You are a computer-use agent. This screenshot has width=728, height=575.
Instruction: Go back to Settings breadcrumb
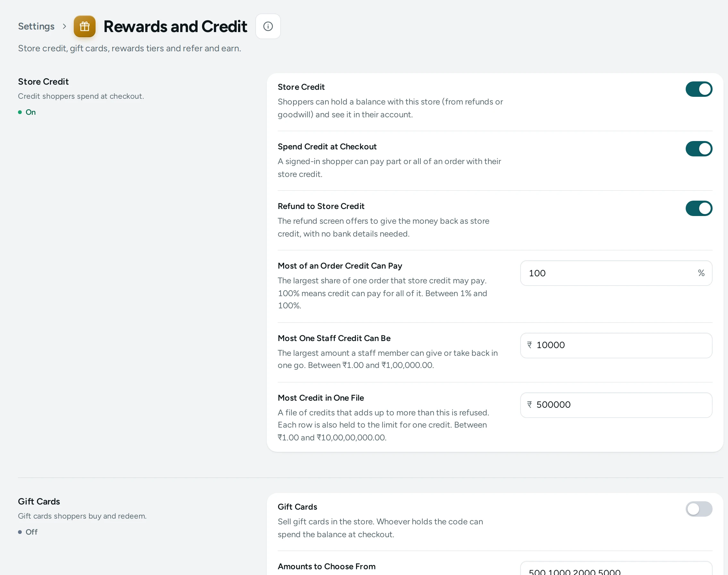(36, 26)
